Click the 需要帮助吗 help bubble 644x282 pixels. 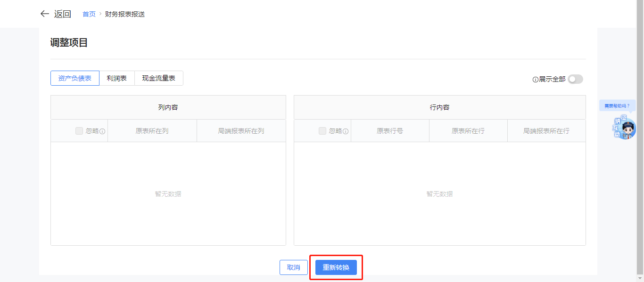coord(617,106)
